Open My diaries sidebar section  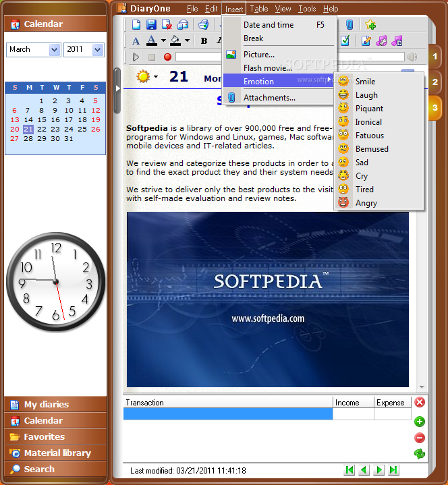[x=56, y=405]
